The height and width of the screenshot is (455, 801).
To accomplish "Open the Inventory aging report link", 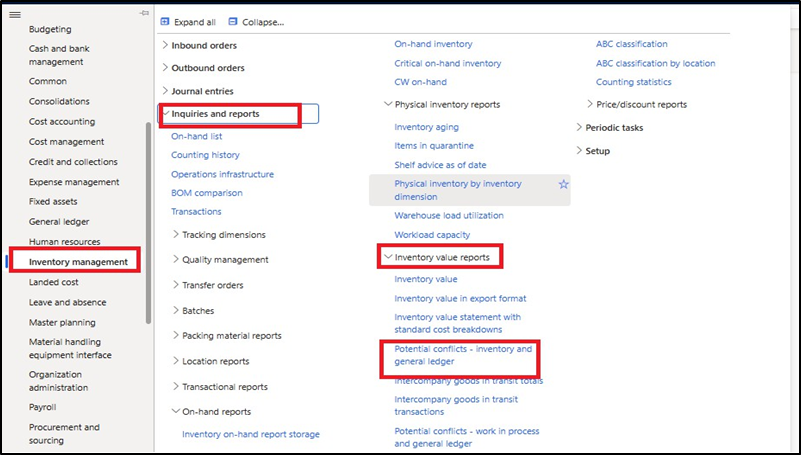I will pyautogui.click(x=427, y=127).
